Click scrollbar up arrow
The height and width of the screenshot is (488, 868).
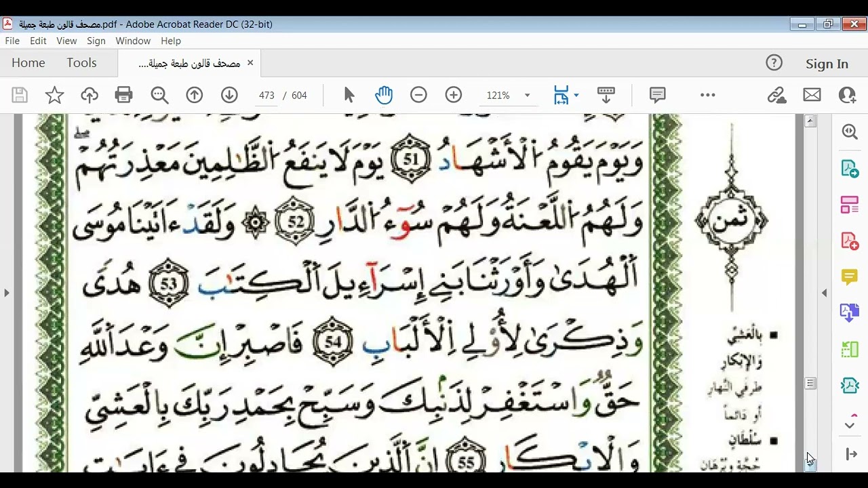coord(810,121)
